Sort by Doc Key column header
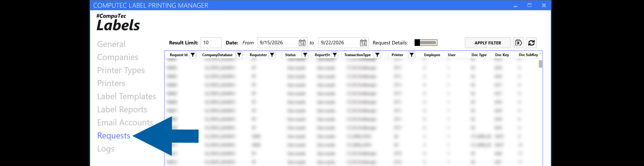644x166 pixels. 502,55
